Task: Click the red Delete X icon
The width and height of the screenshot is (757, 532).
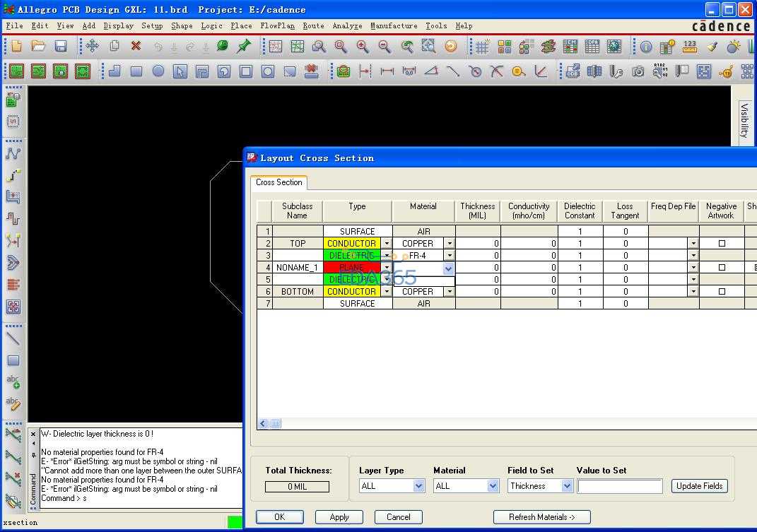Action: pyautogui.click(x=136, y=47)
